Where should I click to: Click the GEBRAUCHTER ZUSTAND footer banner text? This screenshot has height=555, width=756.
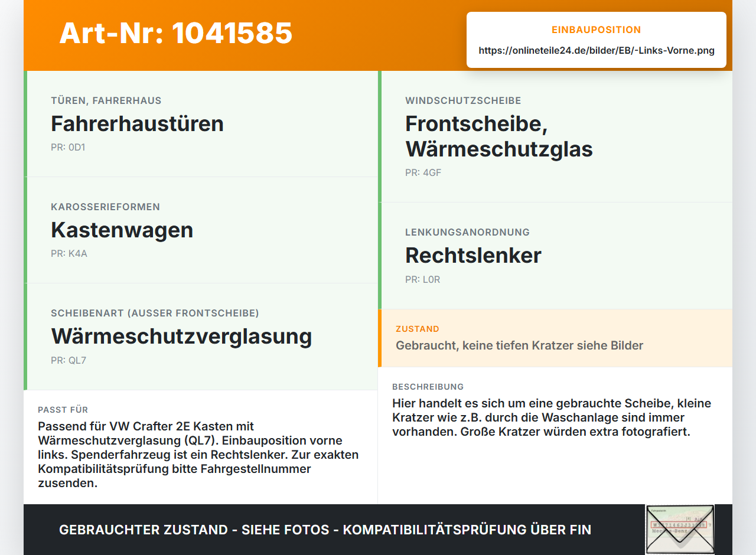pos(325,530)
